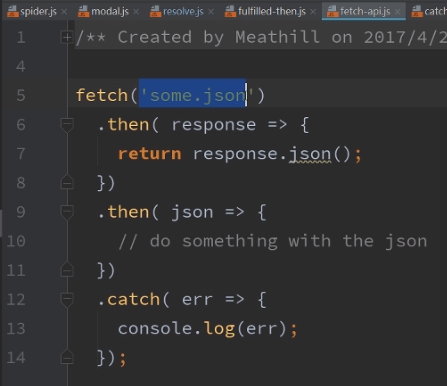
Task: Click the resolve.js file icon
Action: coord(155,12)
